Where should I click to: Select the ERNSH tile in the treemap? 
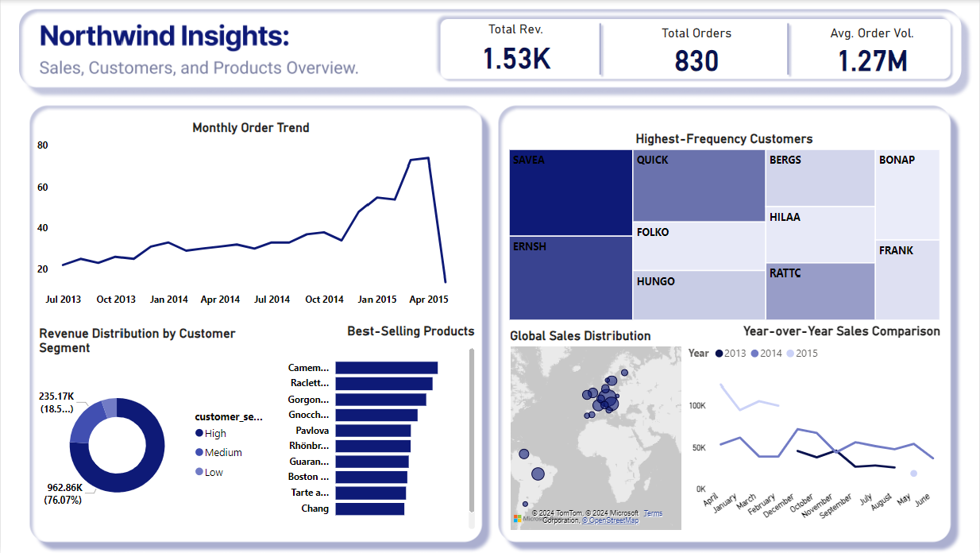[x=570, y=278]
